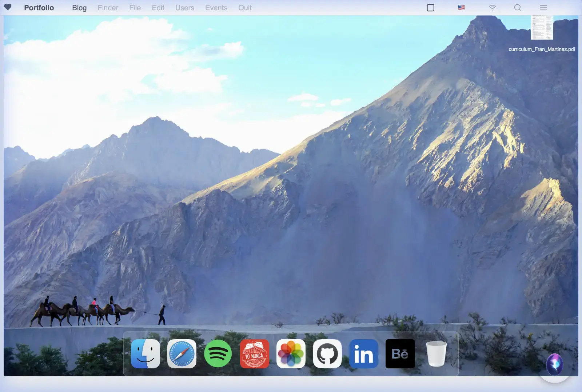Screen dimensions: 582x392
Task: Open the GitHub dock icon
Action: click(327, 354)
